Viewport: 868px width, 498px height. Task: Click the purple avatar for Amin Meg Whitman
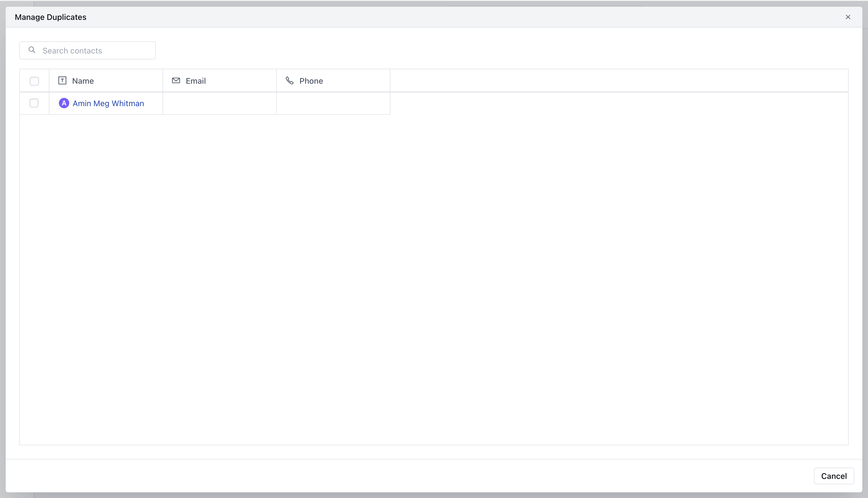64,103
